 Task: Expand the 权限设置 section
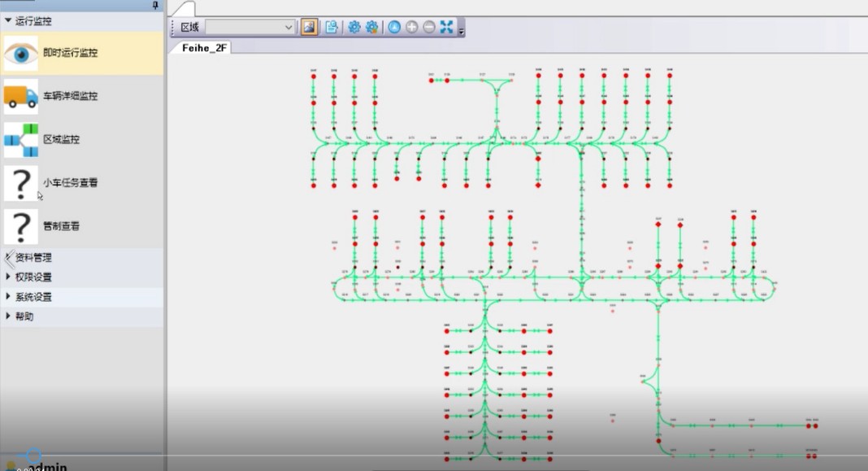pyautogui.click(x=33, y=277)
